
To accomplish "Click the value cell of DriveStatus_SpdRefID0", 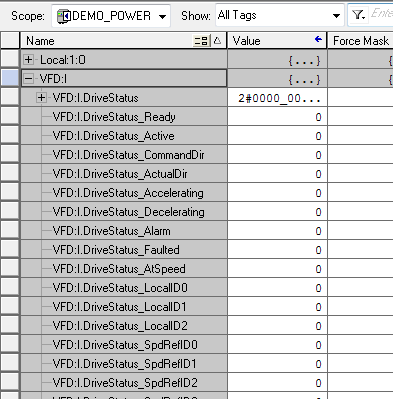I will click(277, 345).
